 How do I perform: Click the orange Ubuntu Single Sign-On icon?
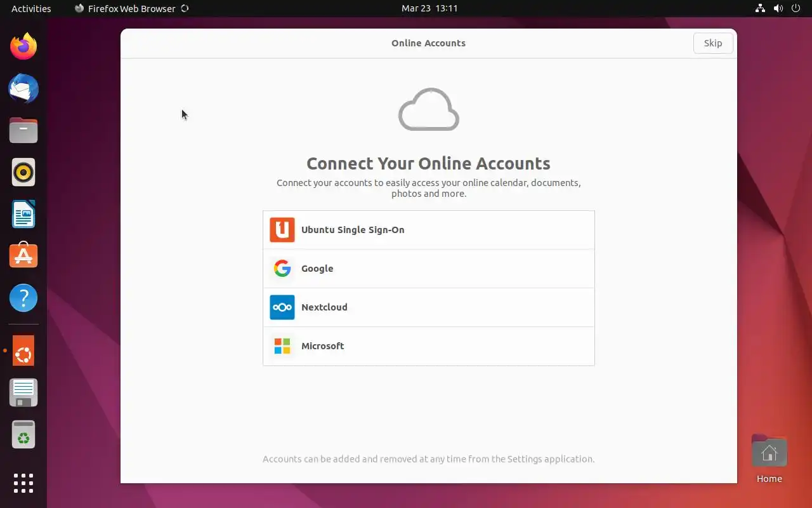[x=282, y=230]
